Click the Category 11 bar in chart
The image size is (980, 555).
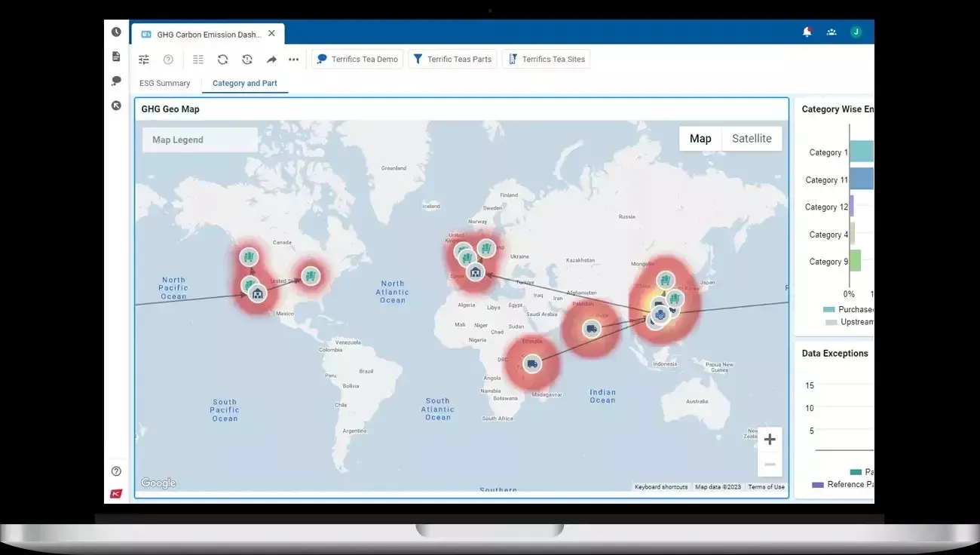tap(862, 179)
